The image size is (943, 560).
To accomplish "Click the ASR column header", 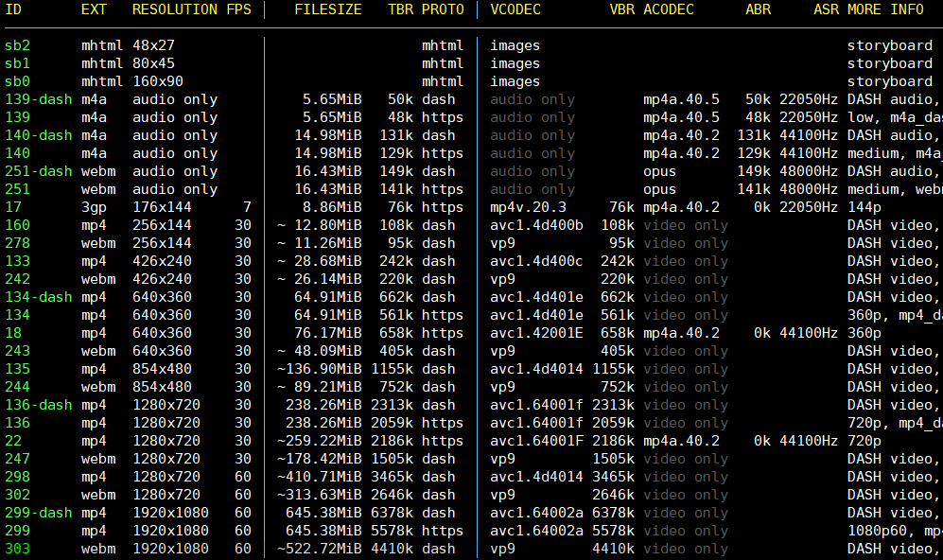I will coord(827,9).
